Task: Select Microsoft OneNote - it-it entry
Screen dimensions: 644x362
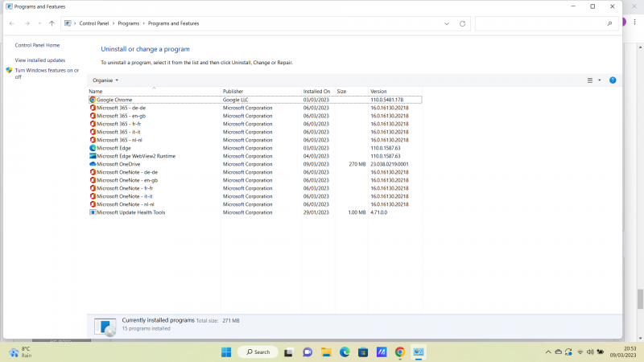Action: click(255, 196)
